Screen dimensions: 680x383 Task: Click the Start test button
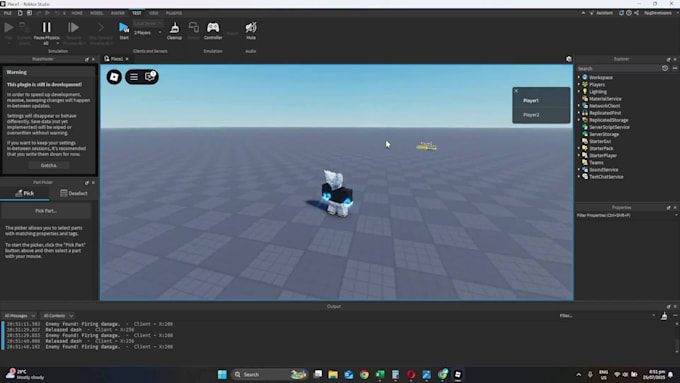coord(124,30)
